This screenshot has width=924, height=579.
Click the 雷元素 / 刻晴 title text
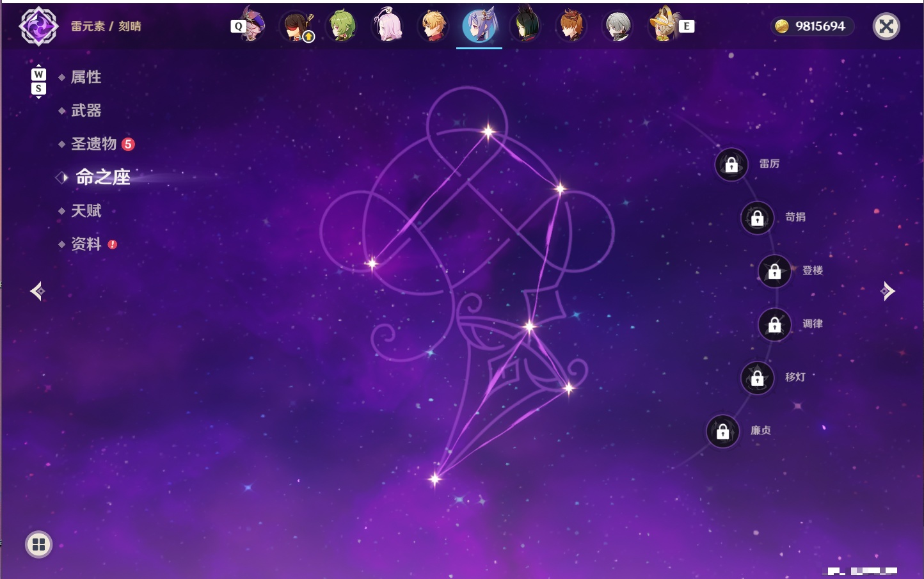pos(106,26)
